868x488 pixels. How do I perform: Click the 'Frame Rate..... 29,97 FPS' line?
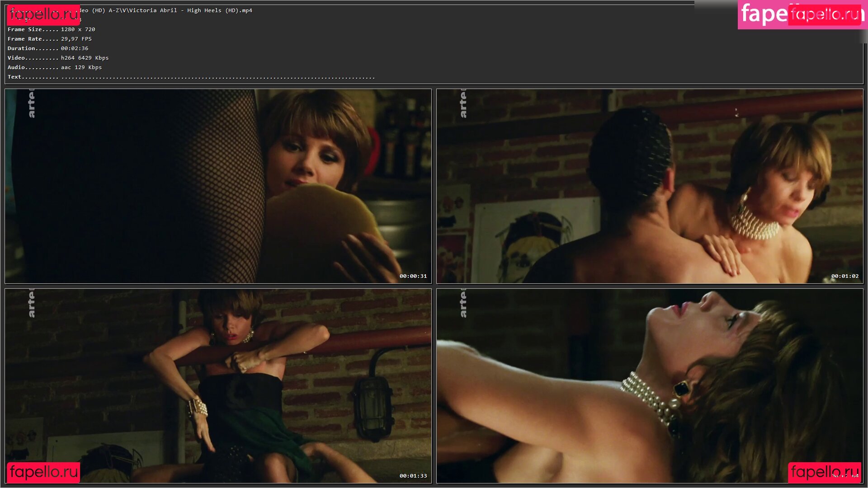(50, 39)
